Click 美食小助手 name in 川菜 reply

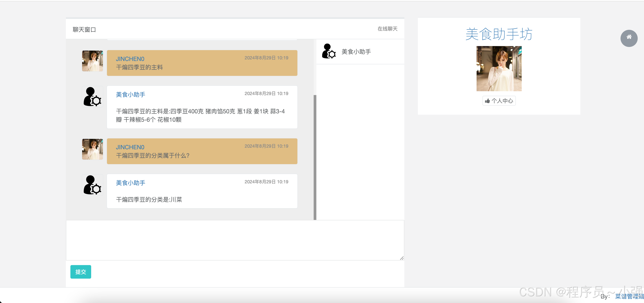pos(130,183)
